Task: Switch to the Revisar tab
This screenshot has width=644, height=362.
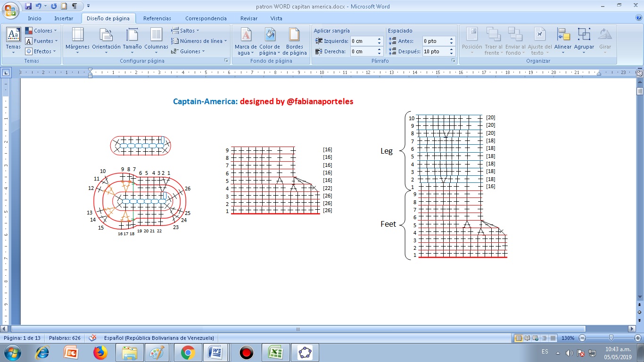Action: coord(249,18)
